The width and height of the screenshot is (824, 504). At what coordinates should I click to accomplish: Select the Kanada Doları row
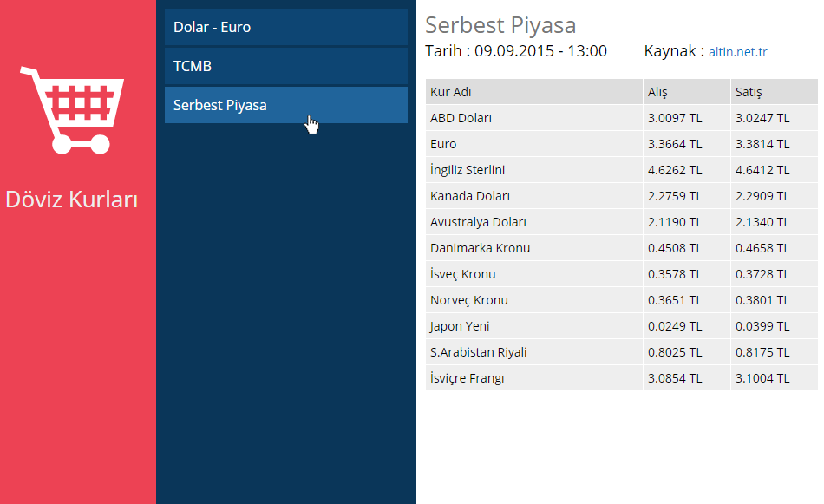[622, 196]
